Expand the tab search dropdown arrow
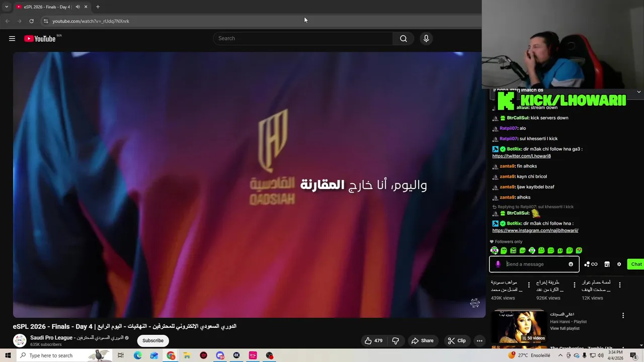 [x=7, y=7]
